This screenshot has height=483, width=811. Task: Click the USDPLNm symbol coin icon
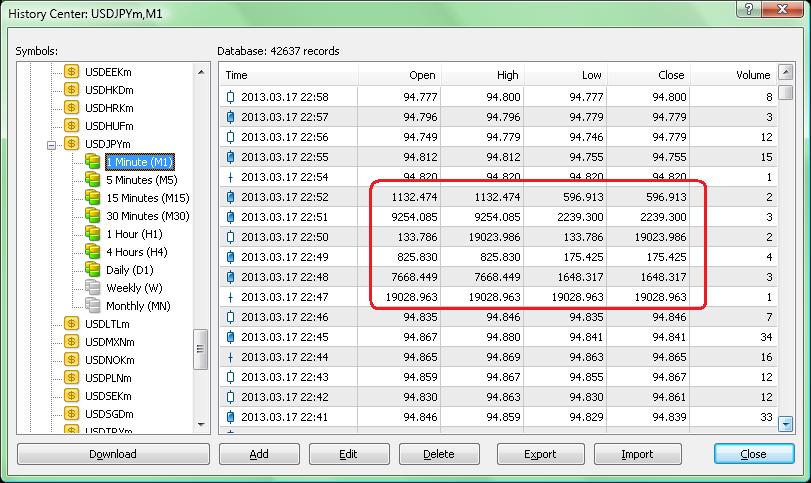coord(71,378)
